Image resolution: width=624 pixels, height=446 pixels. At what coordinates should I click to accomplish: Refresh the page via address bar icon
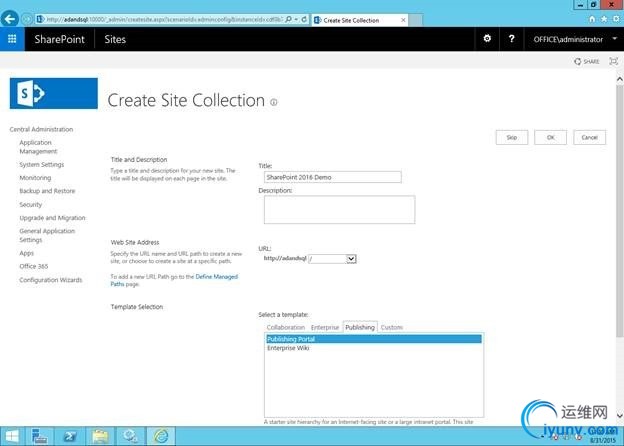tap(304, 19)
